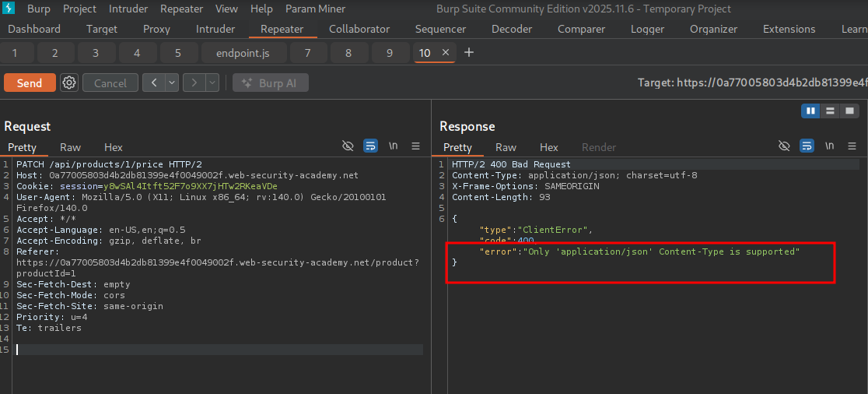This screenshot has width=868, height=394.
Task: Hide non-printable characters eye icon in Request pane
Action: 348,146
